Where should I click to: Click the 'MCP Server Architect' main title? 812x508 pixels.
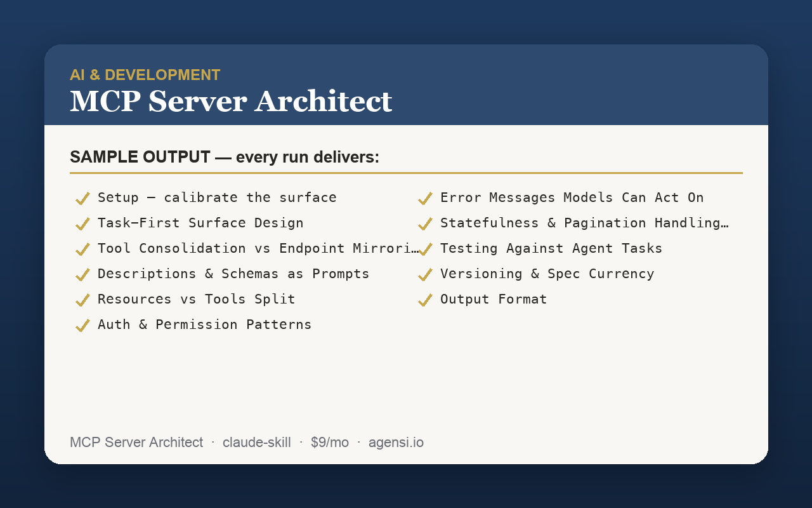231,101
